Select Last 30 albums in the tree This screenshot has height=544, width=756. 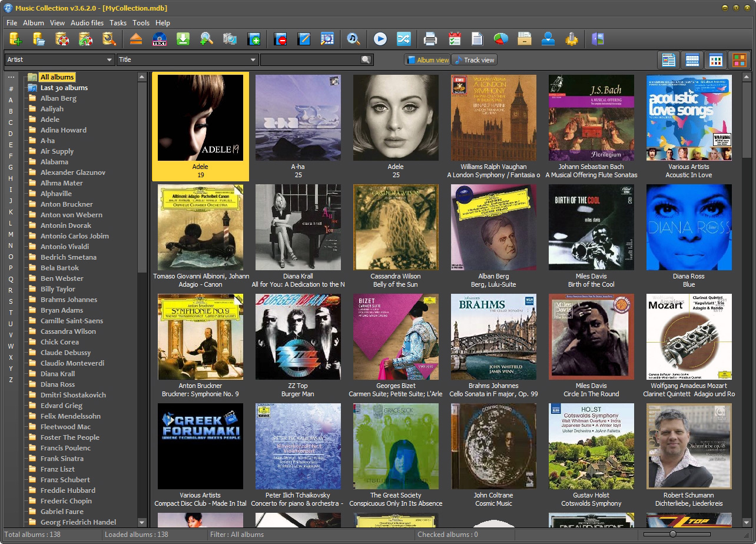pyautogui.click(x=64, y=88)
